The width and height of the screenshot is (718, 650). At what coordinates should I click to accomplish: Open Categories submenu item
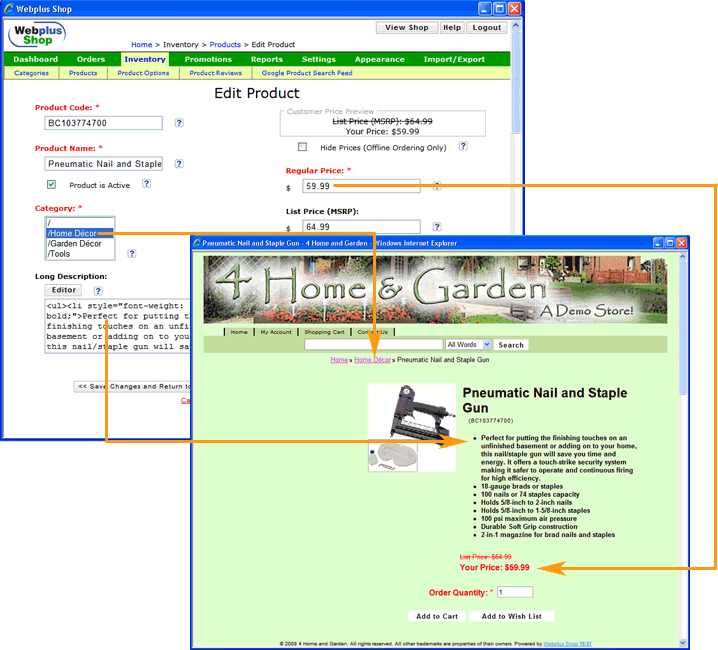(x=31, y=73)
